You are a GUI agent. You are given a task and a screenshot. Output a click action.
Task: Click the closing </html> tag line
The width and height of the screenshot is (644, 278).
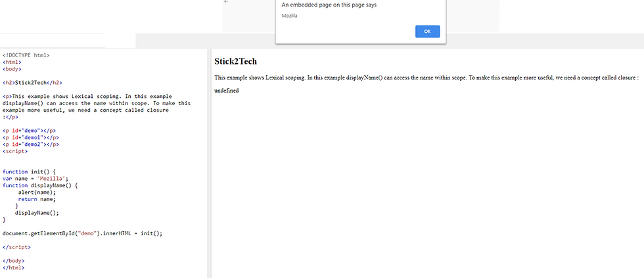point(14,267)
